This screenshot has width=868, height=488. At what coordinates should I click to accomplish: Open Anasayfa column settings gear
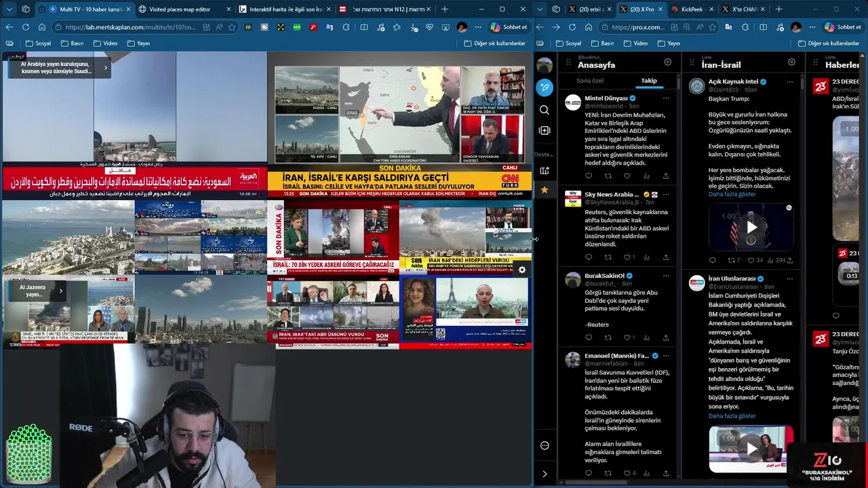[667, 62]
